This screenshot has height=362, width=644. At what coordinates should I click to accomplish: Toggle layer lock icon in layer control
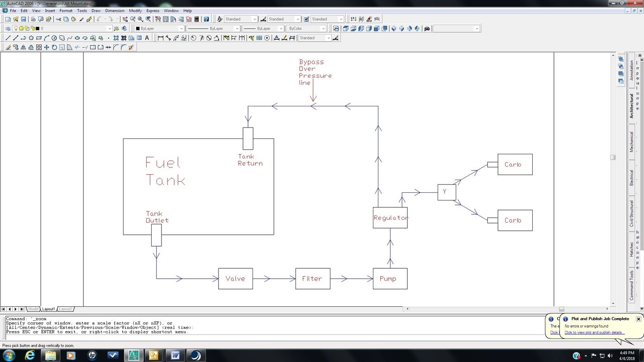(33, 29)
